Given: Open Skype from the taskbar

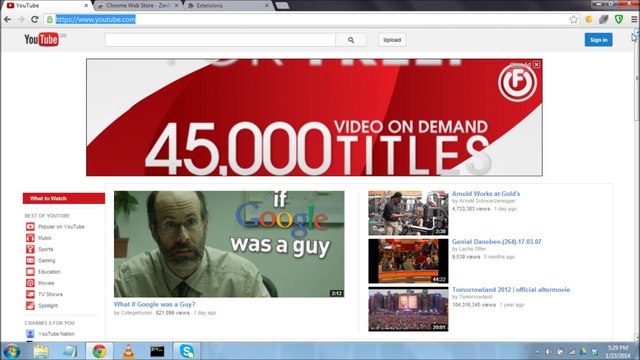Looking at the screenshot, I should (187, 351).
